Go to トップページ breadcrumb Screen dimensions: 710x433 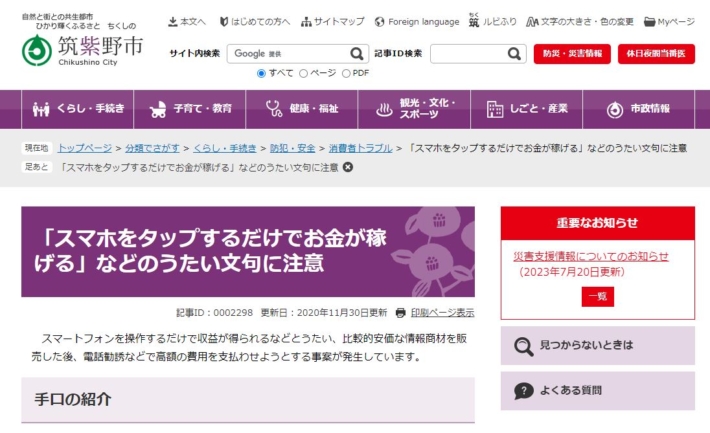click(x=85, y=148)
